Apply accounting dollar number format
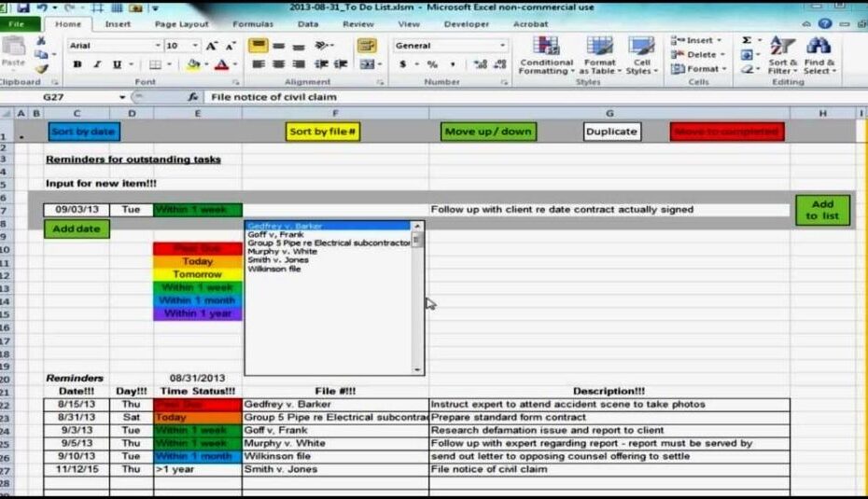Image resolution: width=868 pixels, height=499 pixels. 403,64
